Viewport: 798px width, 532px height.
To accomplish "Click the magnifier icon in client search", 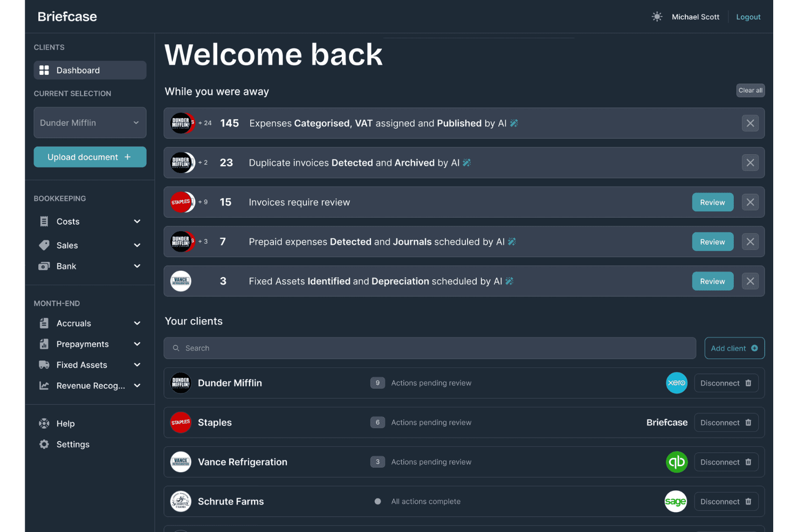I will (x=176, y=348).
